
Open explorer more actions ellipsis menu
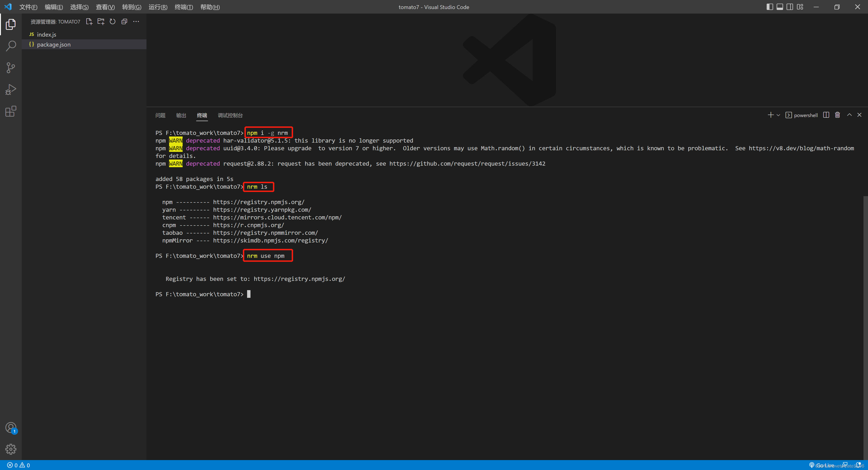[136, 21]
